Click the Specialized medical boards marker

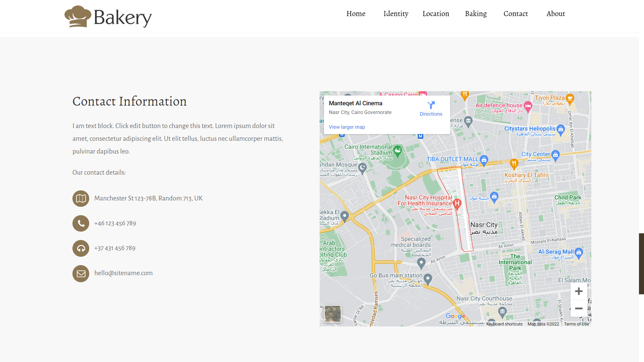pyautogui.click(x=421, y=263)
